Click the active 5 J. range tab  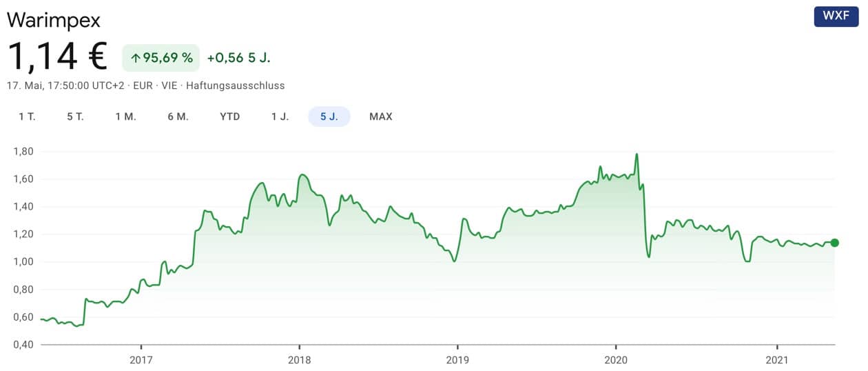329,117
